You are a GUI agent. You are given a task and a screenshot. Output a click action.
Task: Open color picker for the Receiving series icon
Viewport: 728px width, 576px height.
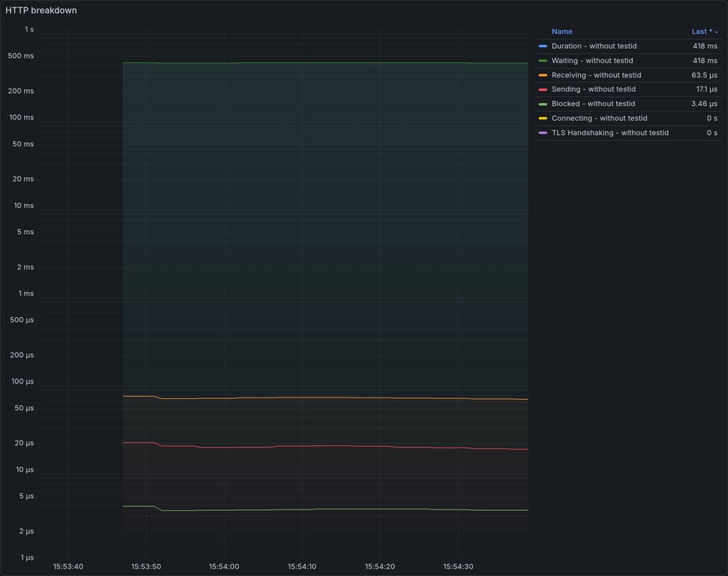pyautogui.click(x=542, y=74)
